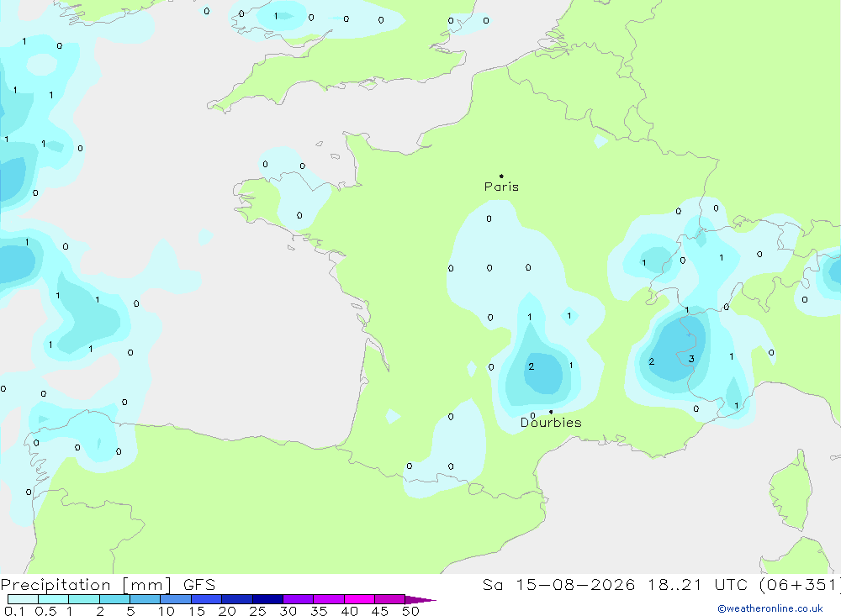Click legend swatch between 15 and 20
The image size is (841, 616).
coord(206,599)
